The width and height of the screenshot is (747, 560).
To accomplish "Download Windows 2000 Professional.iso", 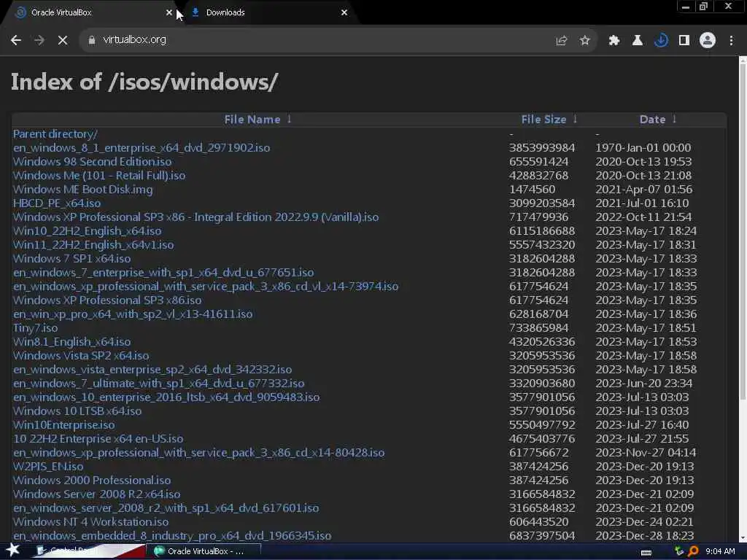I will (92, 480).
